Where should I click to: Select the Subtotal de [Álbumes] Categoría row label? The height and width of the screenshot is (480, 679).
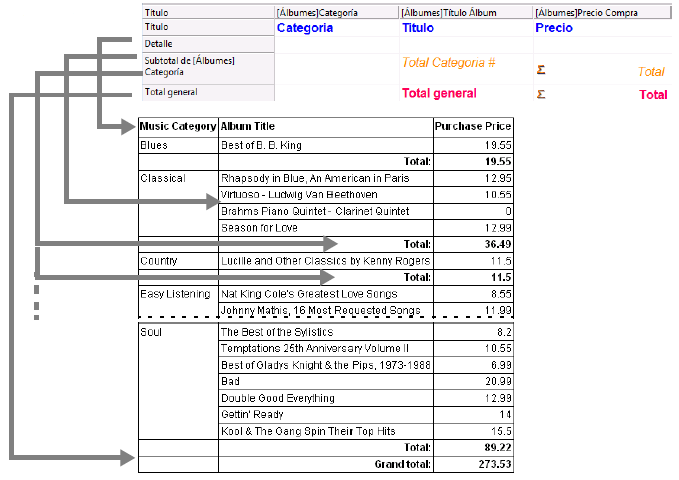coord(190,67)
